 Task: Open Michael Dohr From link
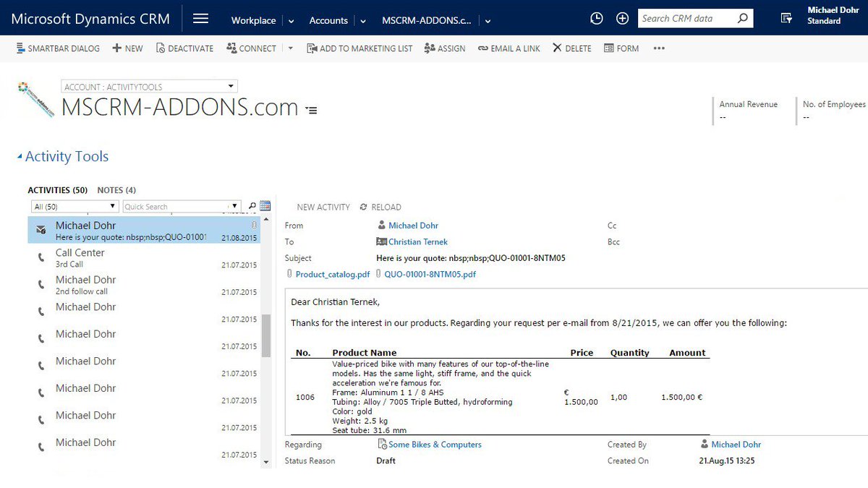pyautogui.click(x=413, y=226)
